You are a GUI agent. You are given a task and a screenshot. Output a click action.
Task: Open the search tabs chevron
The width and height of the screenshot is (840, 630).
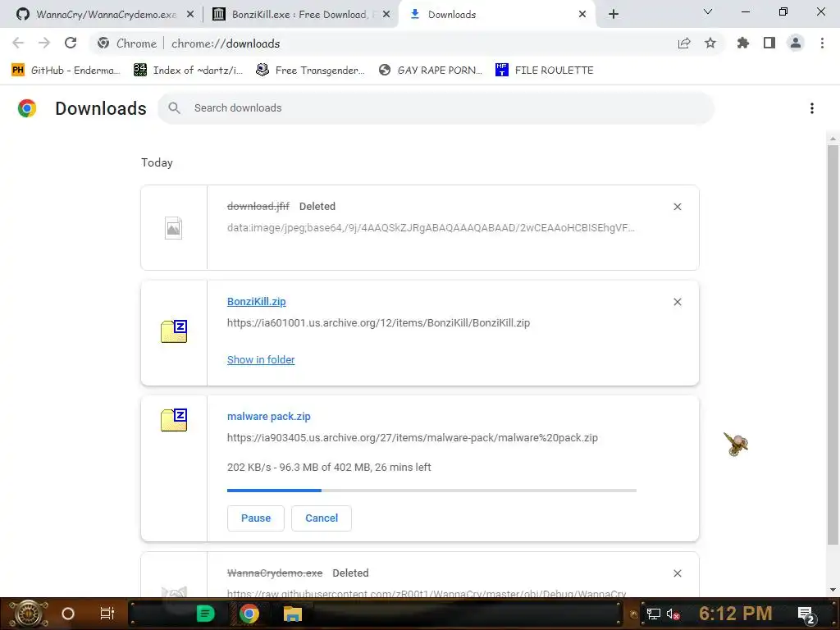[708, 12]
